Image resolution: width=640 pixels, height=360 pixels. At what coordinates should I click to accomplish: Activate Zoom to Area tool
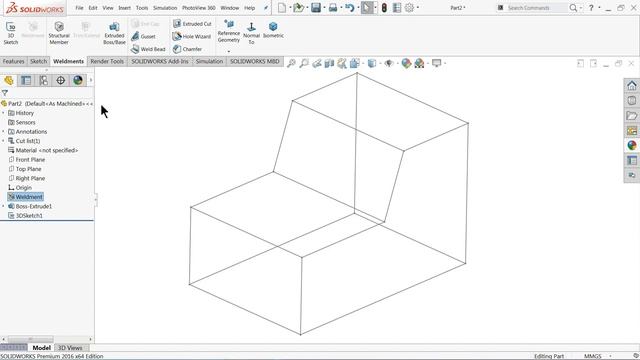click(x=304, y=63)
